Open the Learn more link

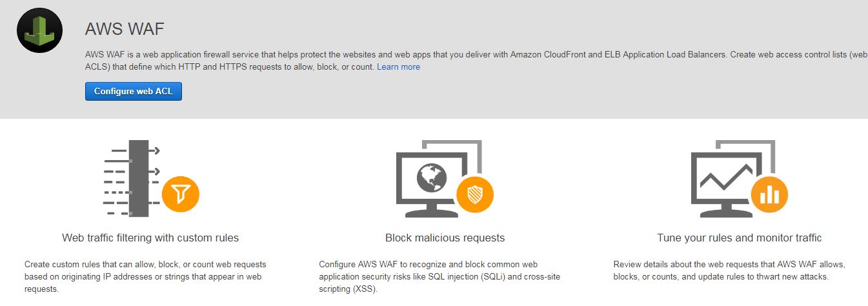click(398, 66)
